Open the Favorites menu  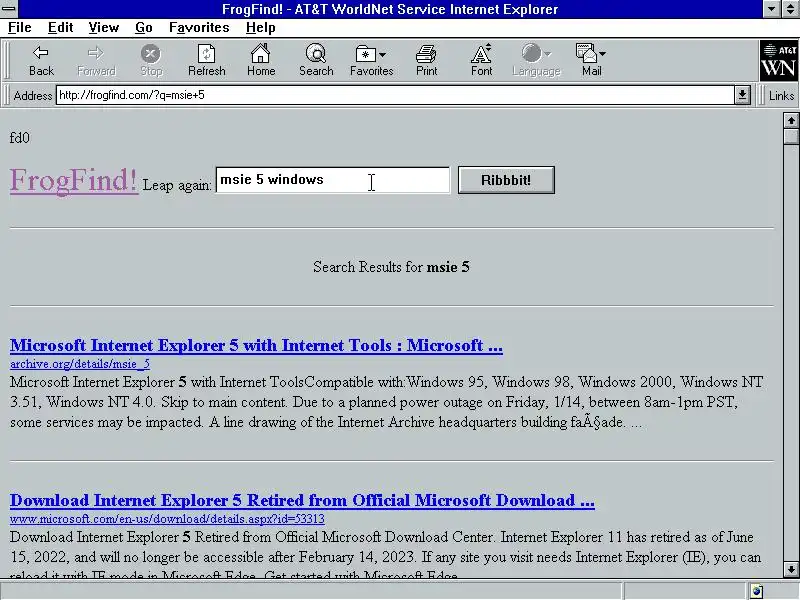199,28
